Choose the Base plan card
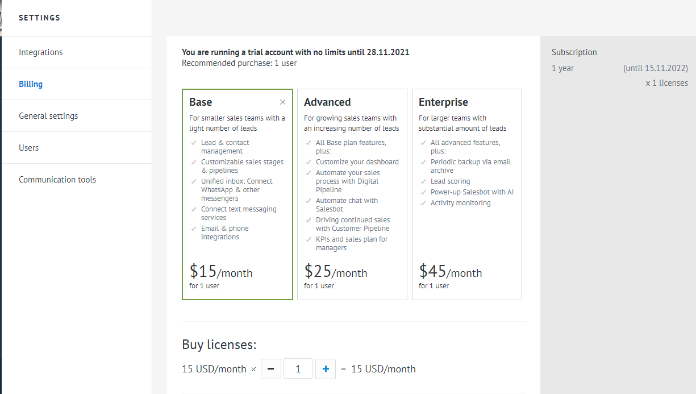The width and height of the screenshot is (696, 394). coord(237,194)
